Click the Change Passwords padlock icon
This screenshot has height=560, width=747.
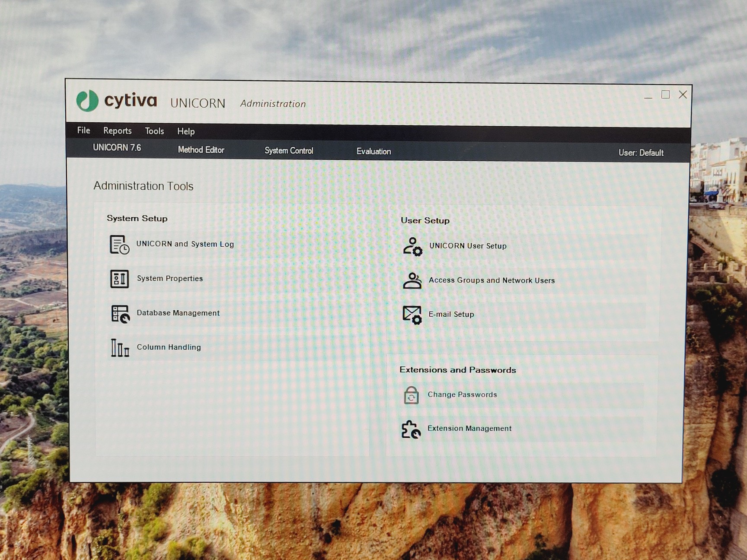tap(411, 395)
